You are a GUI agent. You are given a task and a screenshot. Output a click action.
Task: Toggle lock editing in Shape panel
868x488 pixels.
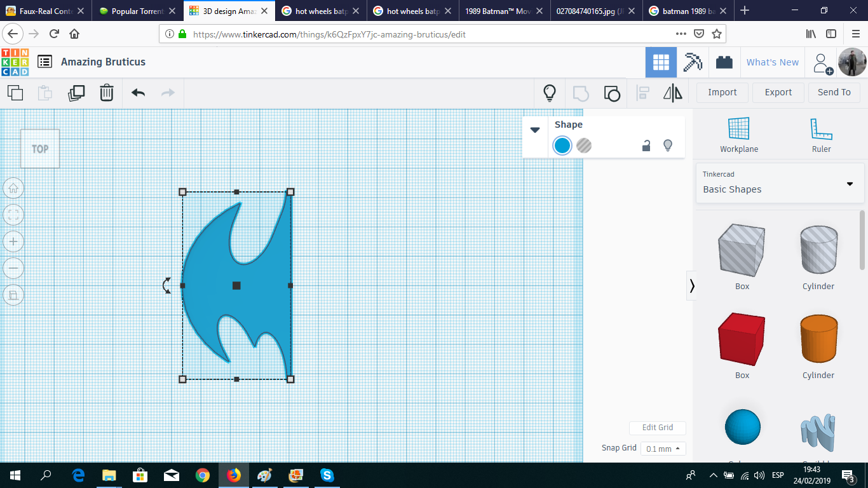(646, 146)
